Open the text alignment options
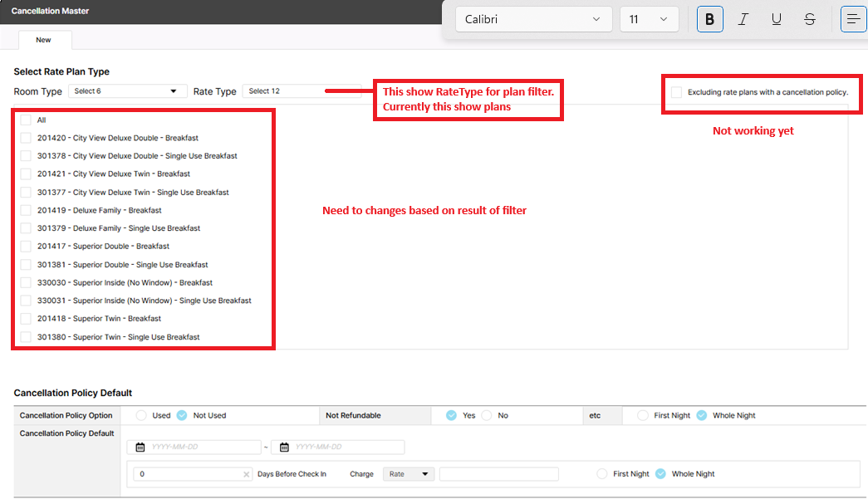The width and height of the screenshot is (868, 499). 853,19
